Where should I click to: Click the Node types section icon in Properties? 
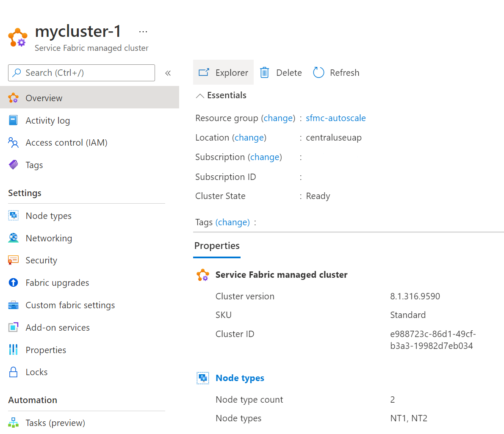[x=203, y=378]
